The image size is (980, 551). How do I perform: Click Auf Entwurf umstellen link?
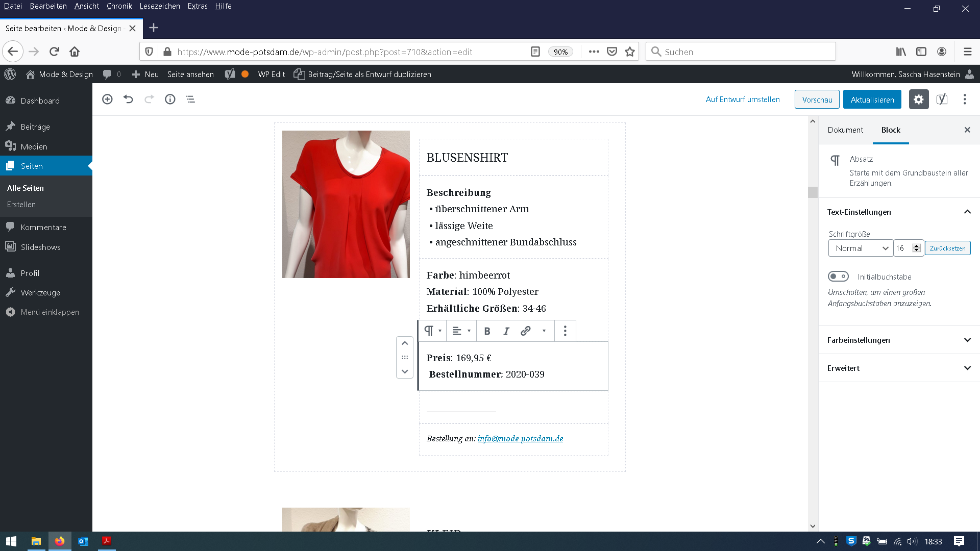click(743, 99)
